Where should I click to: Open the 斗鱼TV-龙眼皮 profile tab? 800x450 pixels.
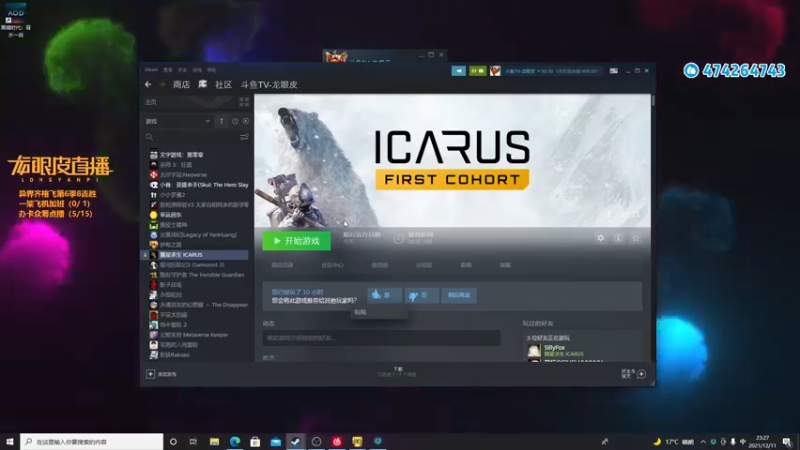point(269,85)
